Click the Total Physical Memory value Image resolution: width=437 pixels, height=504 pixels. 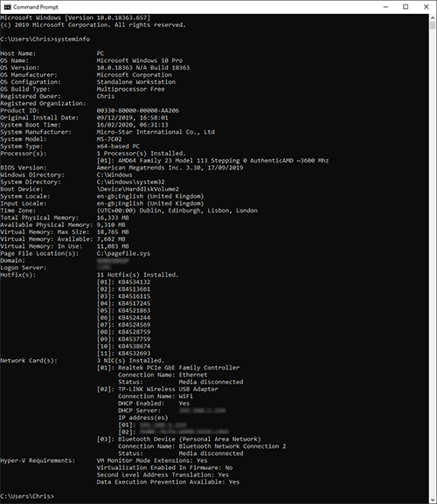(113, 217)
